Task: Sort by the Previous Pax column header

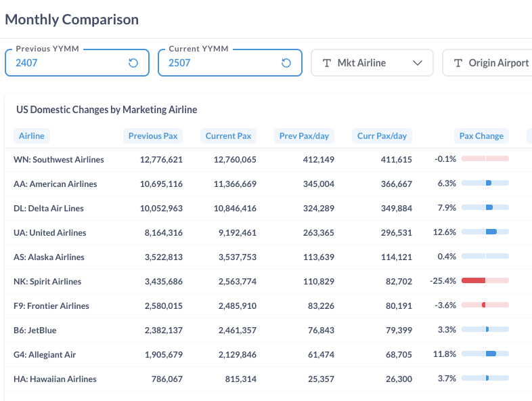Action: [153, 136]
